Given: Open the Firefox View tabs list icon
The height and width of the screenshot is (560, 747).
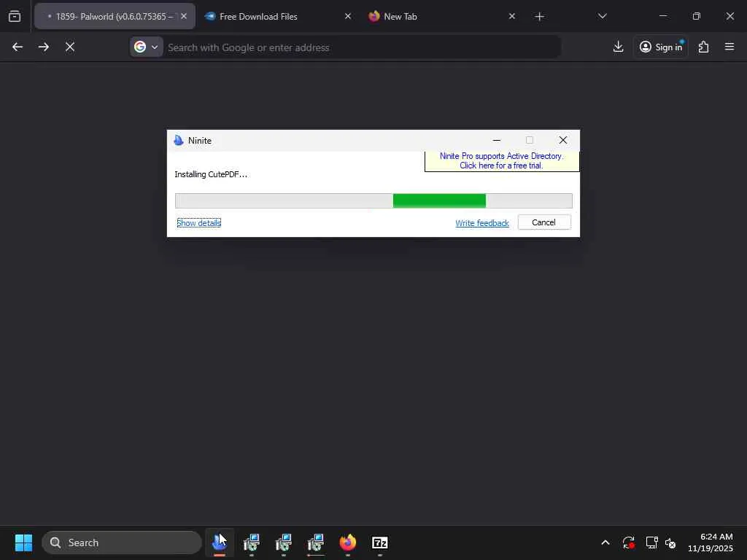Looking at the screenshot, I should tap(15, 16).
